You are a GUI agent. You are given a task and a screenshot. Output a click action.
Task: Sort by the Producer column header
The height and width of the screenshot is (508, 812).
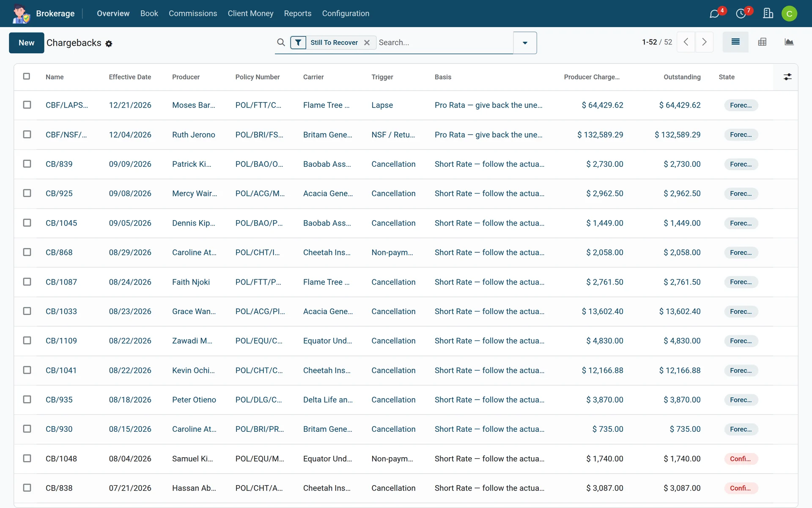coord(186,77)
